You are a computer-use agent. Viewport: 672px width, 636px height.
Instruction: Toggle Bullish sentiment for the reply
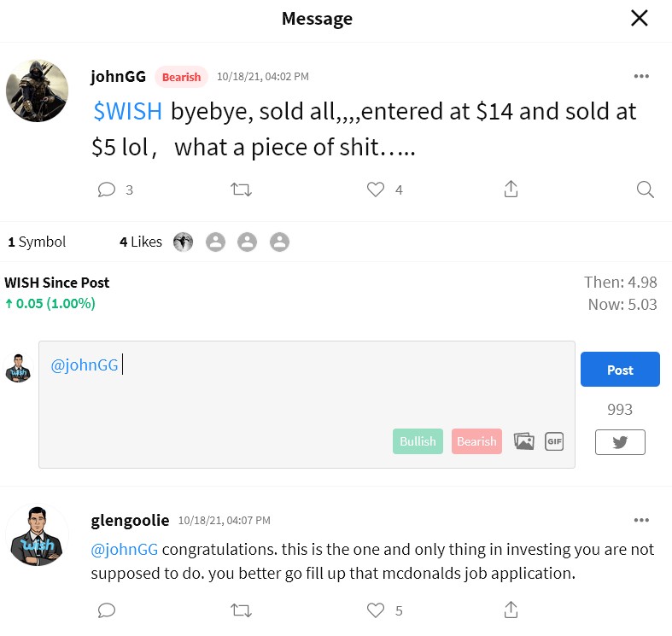418,441
